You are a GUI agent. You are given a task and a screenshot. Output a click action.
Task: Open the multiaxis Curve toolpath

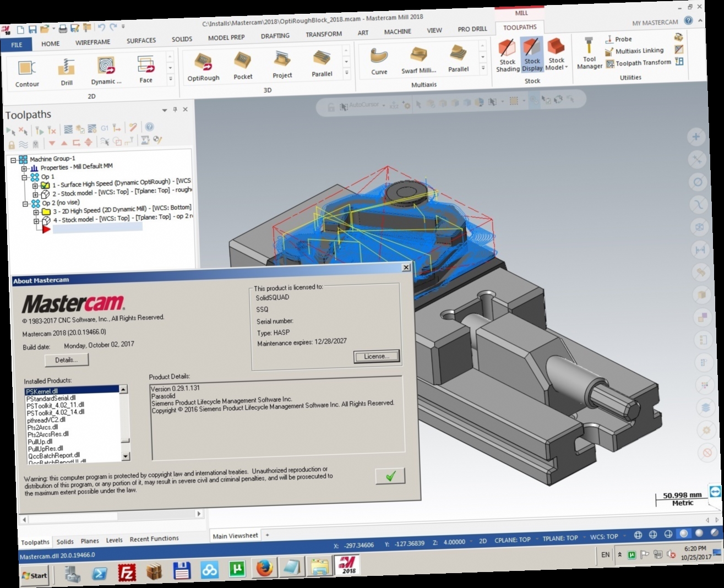[x=379, y=62]
